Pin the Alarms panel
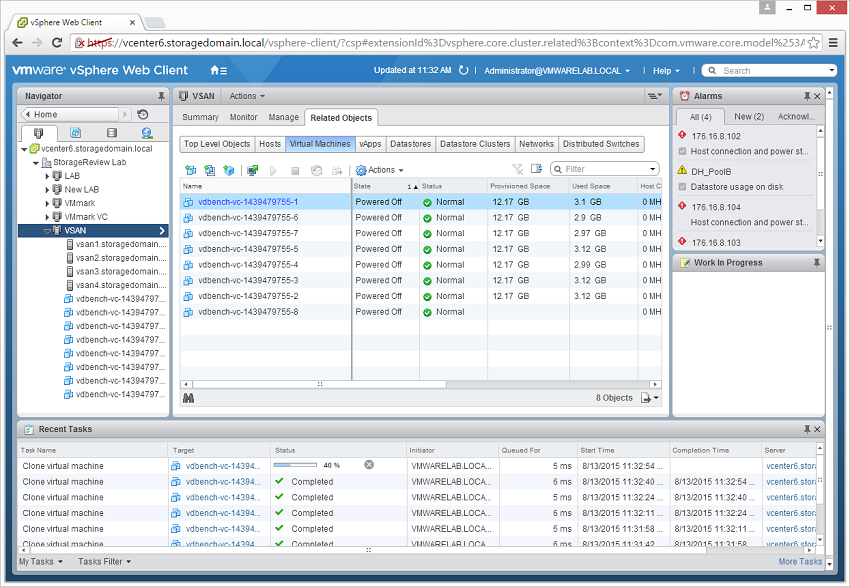850x587 pixels. (807, 96)
